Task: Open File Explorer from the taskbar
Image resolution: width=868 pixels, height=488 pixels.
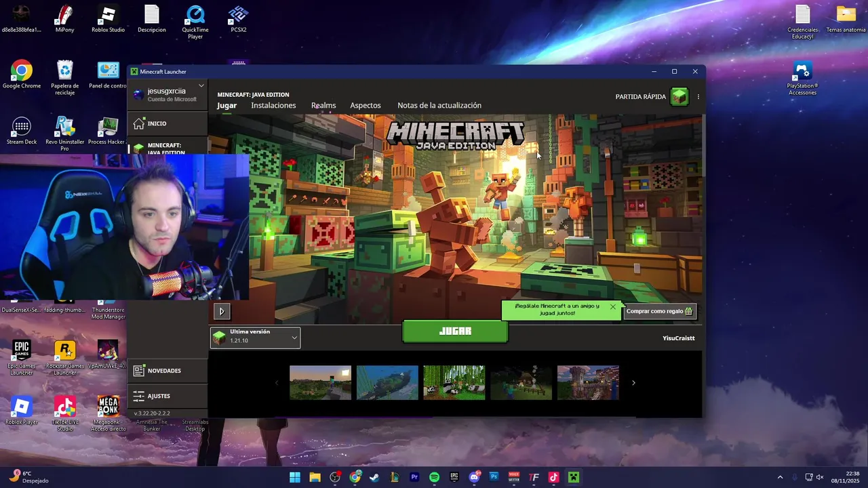Action: pyautogui.click(x=315, y=477)
